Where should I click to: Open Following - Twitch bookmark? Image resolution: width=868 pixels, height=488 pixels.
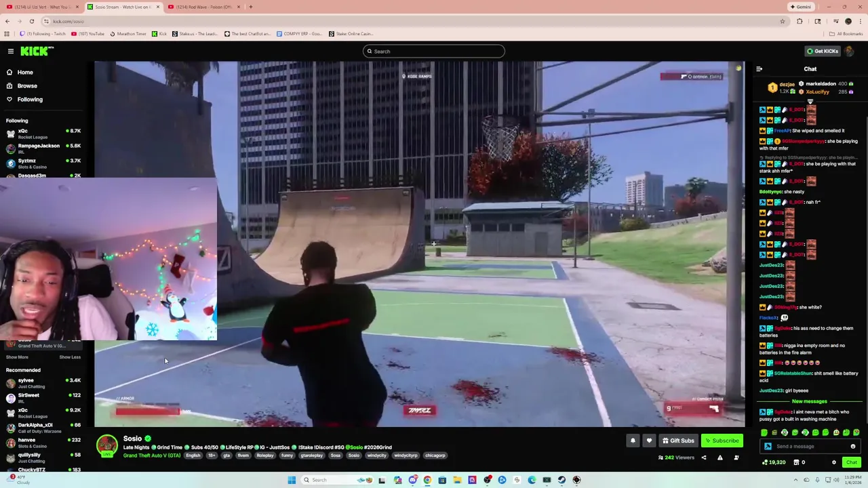(x=43, y=33)
